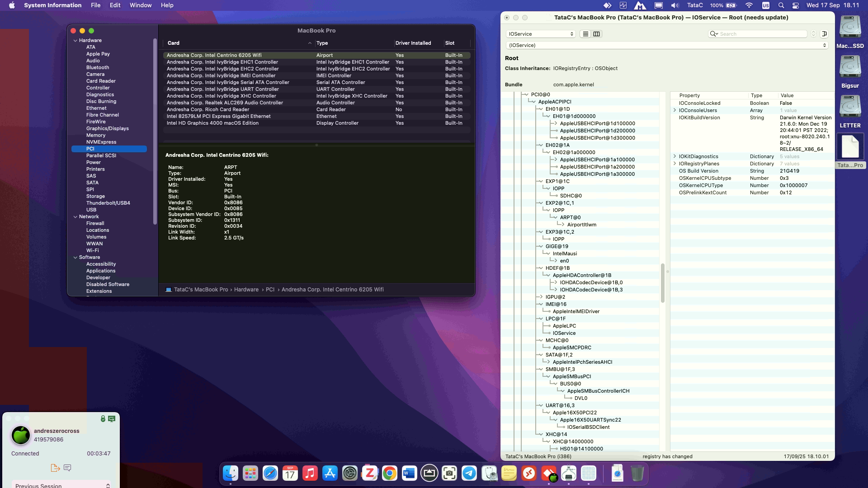The width and height of the screenshot is (868, 488).
Task: Click the Wi-Fi icon in menu bar
Action: coord(749,5)
